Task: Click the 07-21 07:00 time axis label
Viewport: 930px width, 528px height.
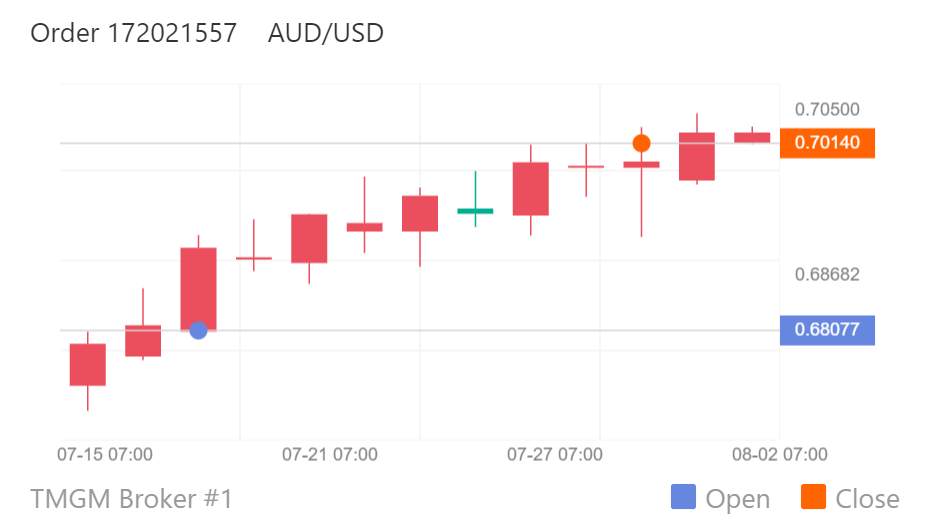Action: click(330, 454)
